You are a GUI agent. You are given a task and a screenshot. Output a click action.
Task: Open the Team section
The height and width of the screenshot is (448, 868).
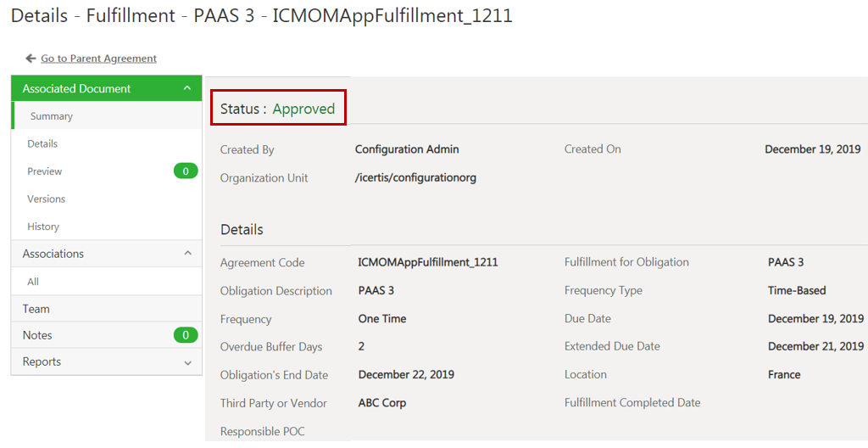[36, 309]
